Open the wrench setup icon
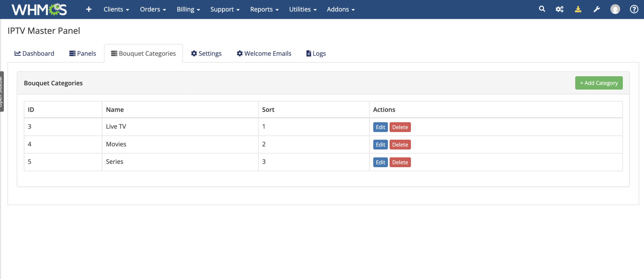This screenshot has height=279, width=644. [597, 9]
